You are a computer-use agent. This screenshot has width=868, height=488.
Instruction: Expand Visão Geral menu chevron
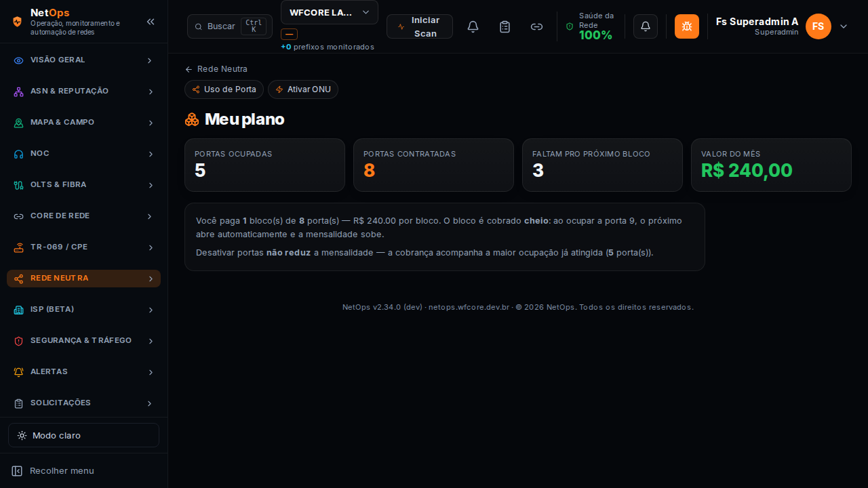[x=150, y=60]
